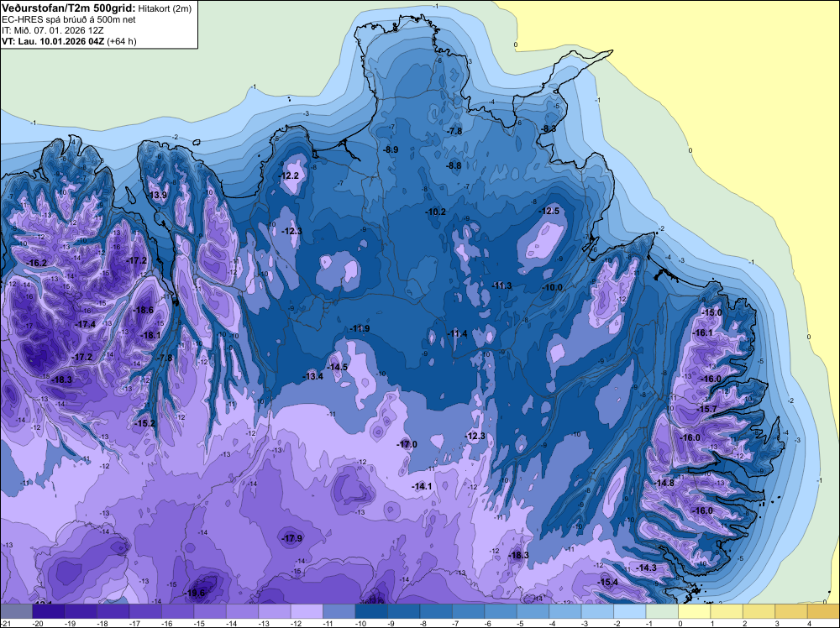This screenshot has height=628, width=840.
Task: Click the '-14.1' temperature value
Action: pyautogui.click(x=422, y=486)
